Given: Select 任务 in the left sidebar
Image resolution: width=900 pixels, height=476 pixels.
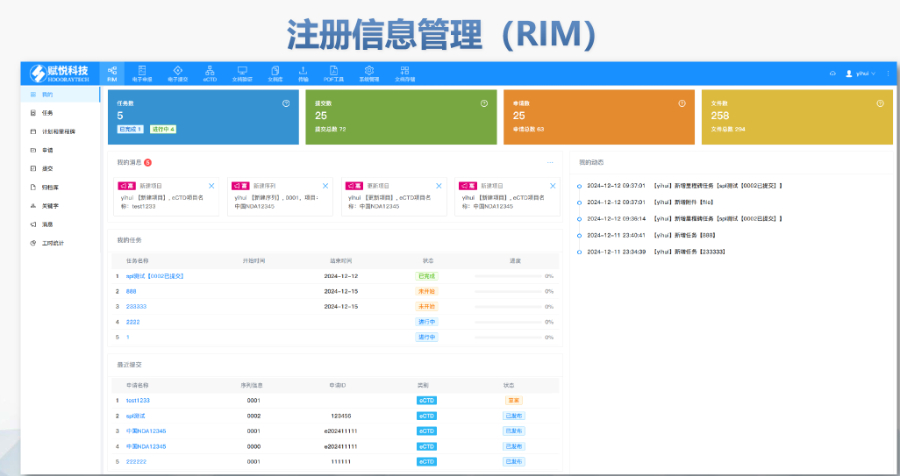Looking at the screenshot, I should coord(48,113).
